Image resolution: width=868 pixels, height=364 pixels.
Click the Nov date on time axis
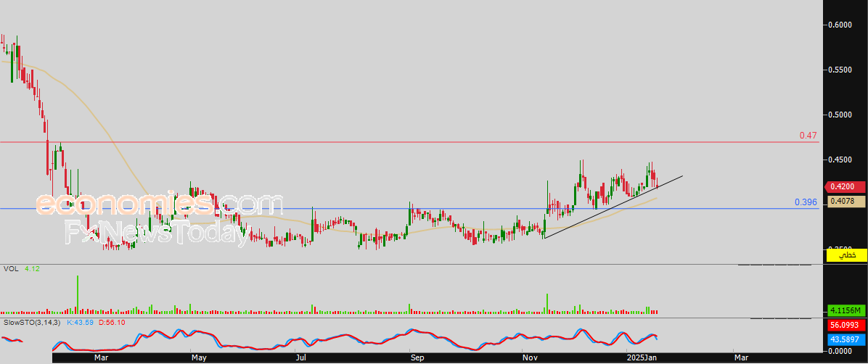point(531,358)
